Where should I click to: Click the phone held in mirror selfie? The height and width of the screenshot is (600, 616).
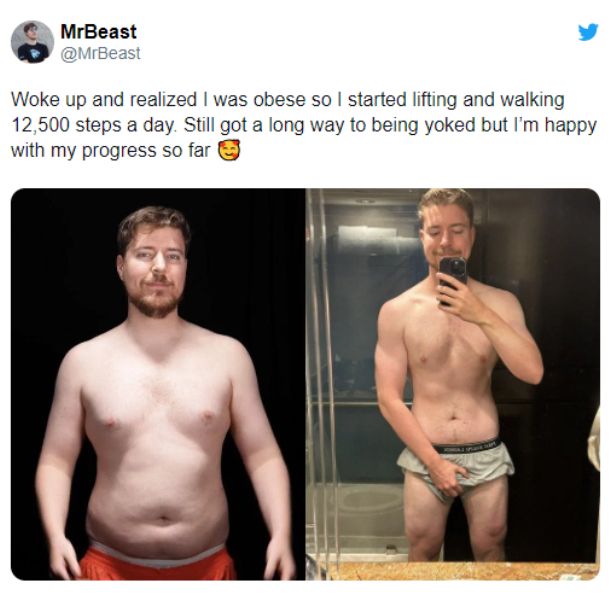[452, 278]
